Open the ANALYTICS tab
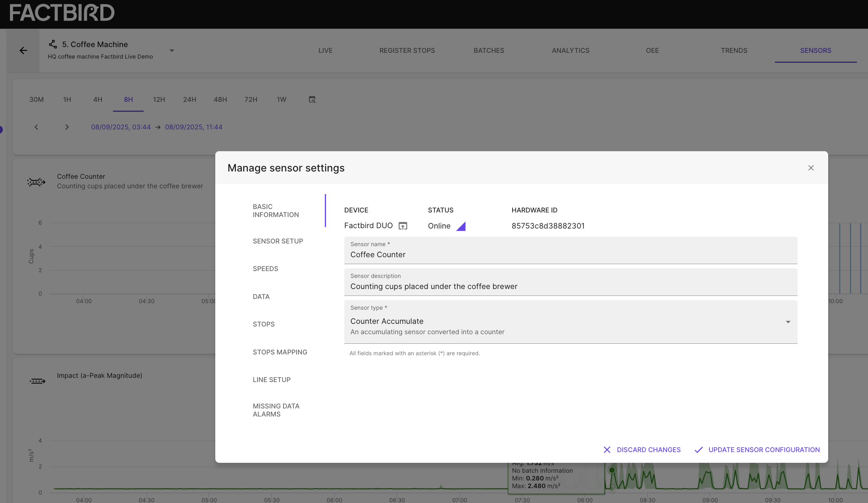Viewport: 868px width, 503px height. [x=571, y=51]
